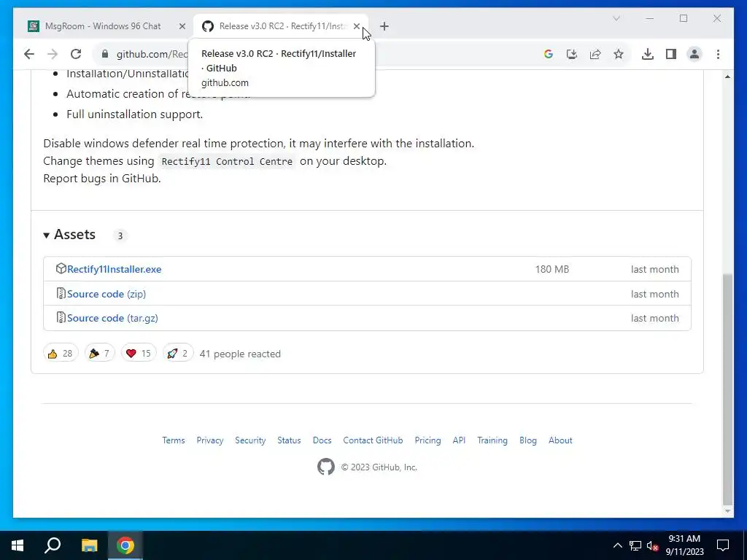747x560 pixels.
Task: Download Rectify11Installer.exe
Action: pos(115,269)
